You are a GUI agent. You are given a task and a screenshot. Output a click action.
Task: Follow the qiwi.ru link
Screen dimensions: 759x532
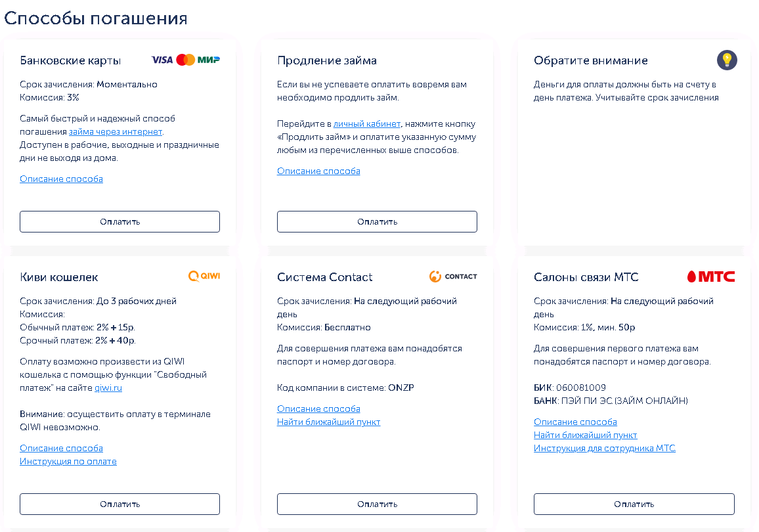(108, 388)
